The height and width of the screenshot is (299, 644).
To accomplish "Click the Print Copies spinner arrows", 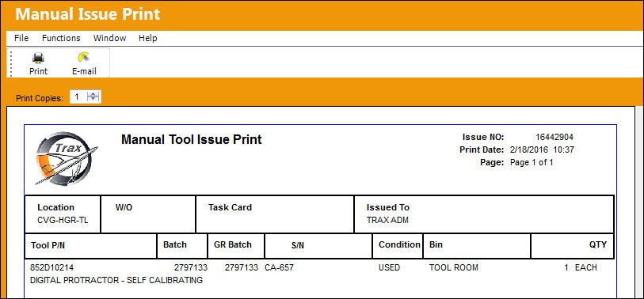I will click(94, 97).
